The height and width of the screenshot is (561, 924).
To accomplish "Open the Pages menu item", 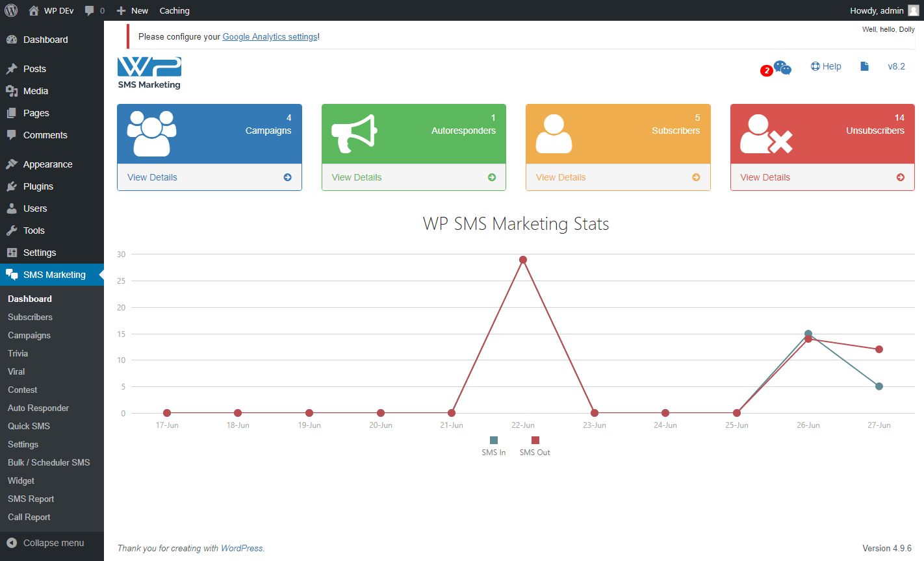I will pyautogui.click(x=52, y=113).
